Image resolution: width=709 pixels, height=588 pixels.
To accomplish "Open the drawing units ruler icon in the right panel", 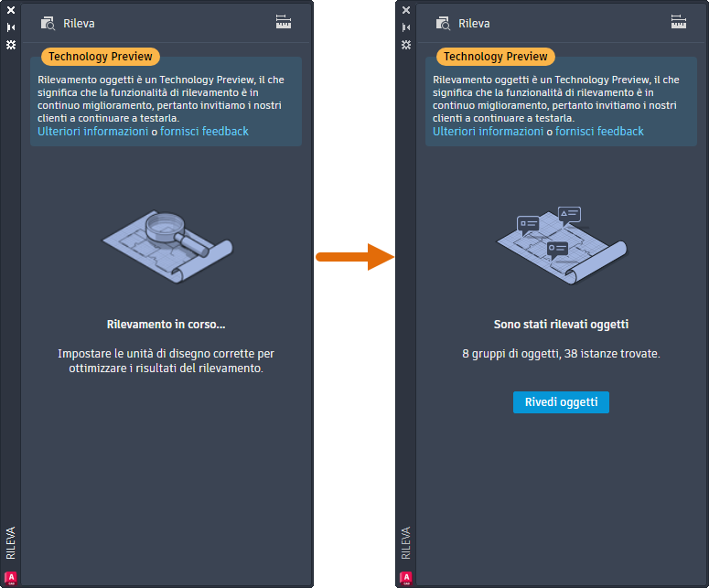I will click(679, 22).
